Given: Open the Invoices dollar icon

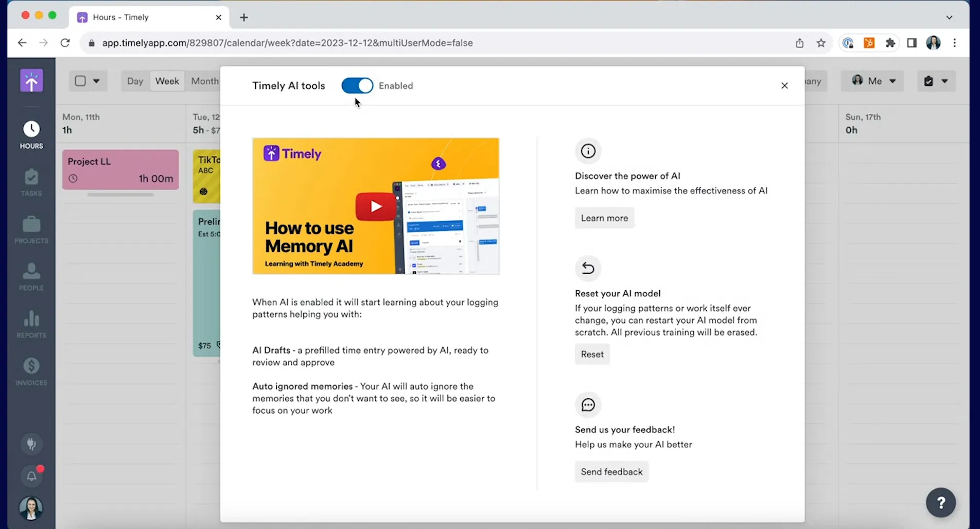Looking at the screenshot, I should tap(31, 372).
